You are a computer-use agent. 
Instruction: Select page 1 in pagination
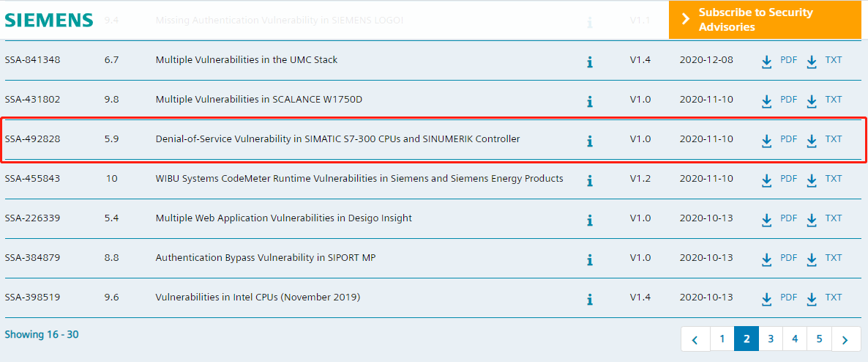tap(722, 339)
